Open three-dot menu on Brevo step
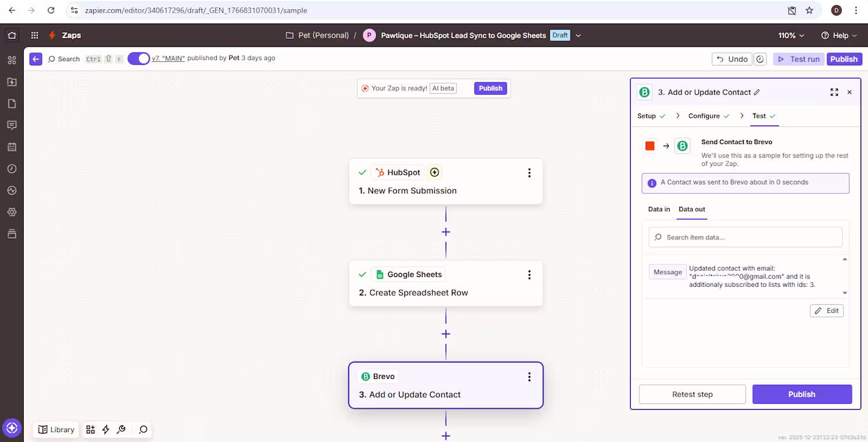The width and height of the screenshot is (868, 442). (x=529, y=377)
